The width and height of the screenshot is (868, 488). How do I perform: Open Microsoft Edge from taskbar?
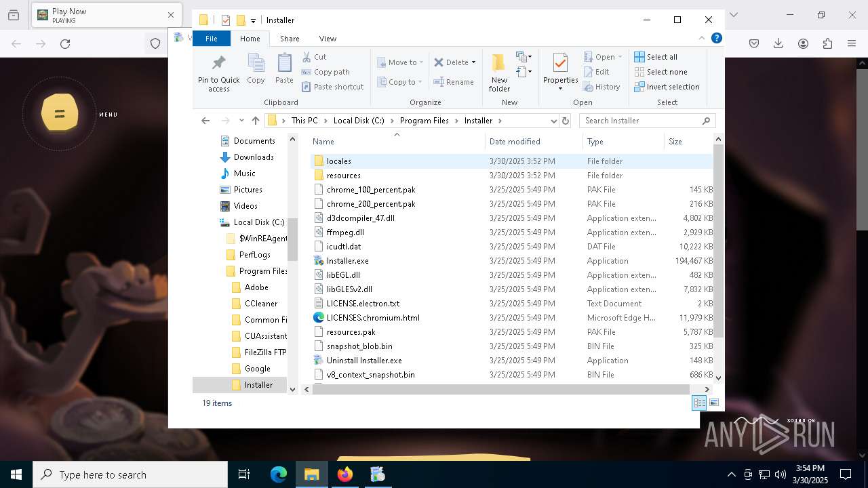tap(279, 474)
